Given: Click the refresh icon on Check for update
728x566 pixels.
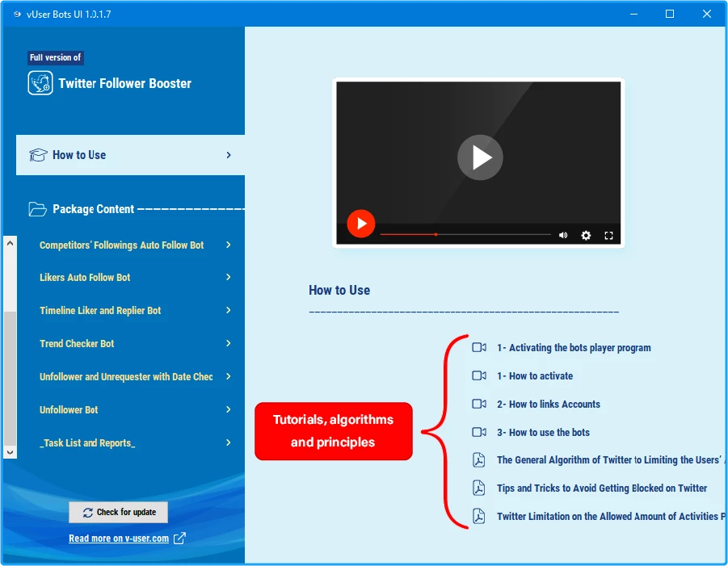Looking at the screenshot, I should [x=88, y=512].
